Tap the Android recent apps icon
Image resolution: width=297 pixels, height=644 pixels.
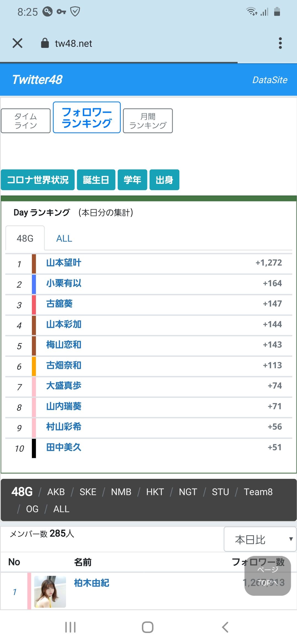(x=70, y=627)
